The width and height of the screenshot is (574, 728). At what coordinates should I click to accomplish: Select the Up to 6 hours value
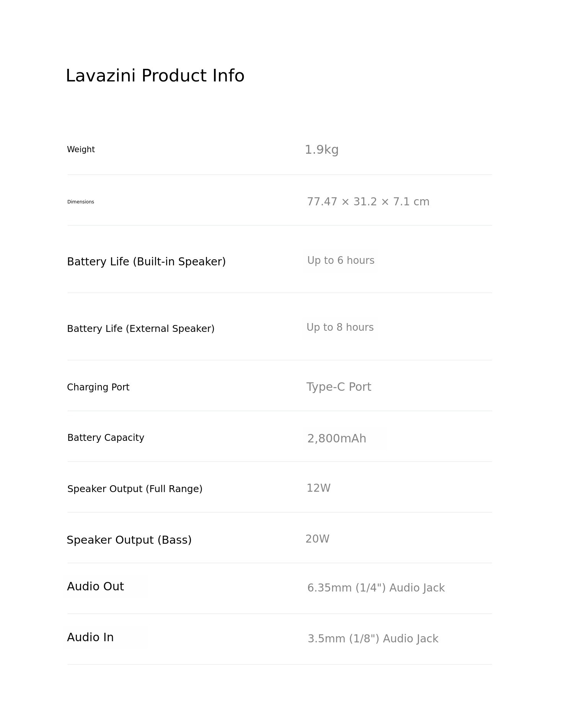(x=341, y=261)
